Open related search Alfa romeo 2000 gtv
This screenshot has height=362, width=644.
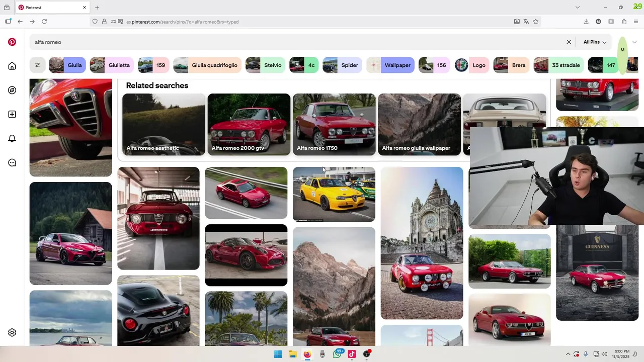249,125
